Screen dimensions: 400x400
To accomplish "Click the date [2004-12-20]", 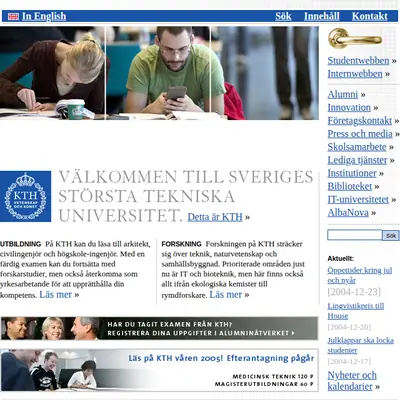I will pyautogui.click(x=349, y=327).
